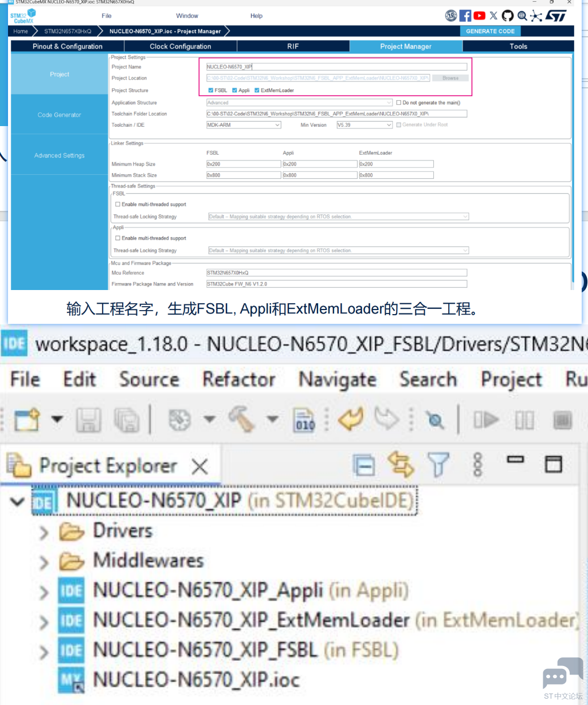Expand the Drivers folder
The image size is (588, 705).
click(44, 532)
